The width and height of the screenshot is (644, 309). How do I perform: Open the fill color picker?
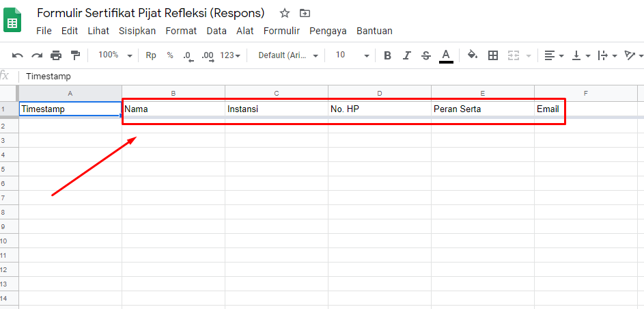[x=473, y=55]
